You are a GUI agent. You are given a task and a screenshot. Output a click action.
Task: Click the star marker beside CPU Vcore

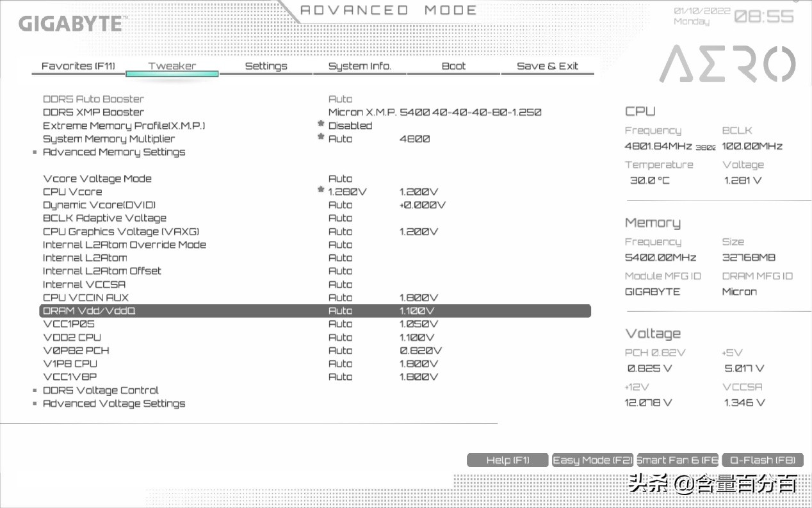[320, 189]
